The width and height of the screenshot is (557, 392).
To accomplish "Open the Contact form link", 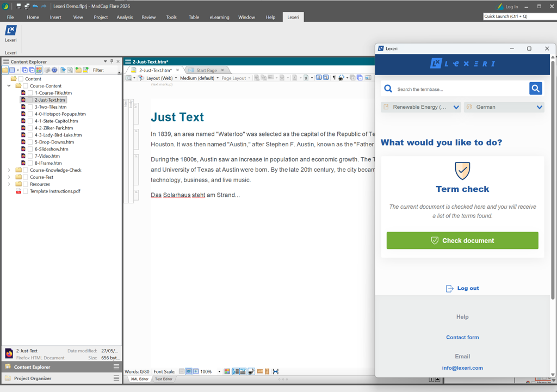I will tap(462, 337).
